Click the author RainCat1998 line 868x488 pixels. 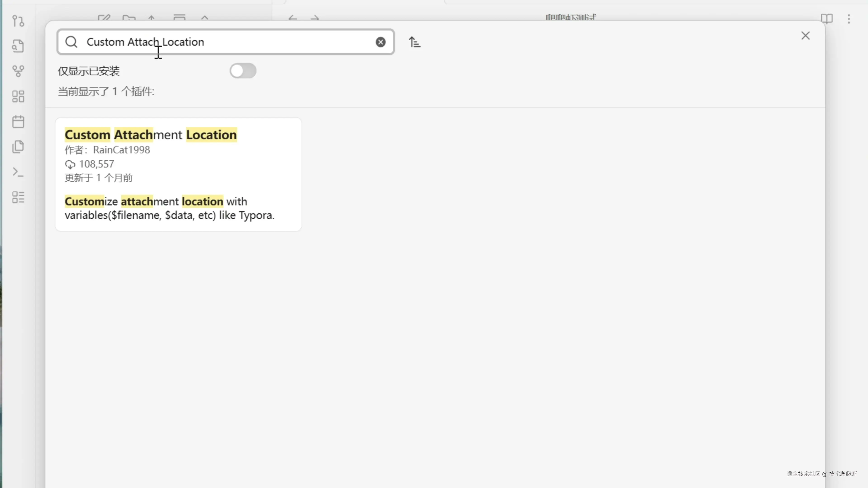[x=107, y=150]
